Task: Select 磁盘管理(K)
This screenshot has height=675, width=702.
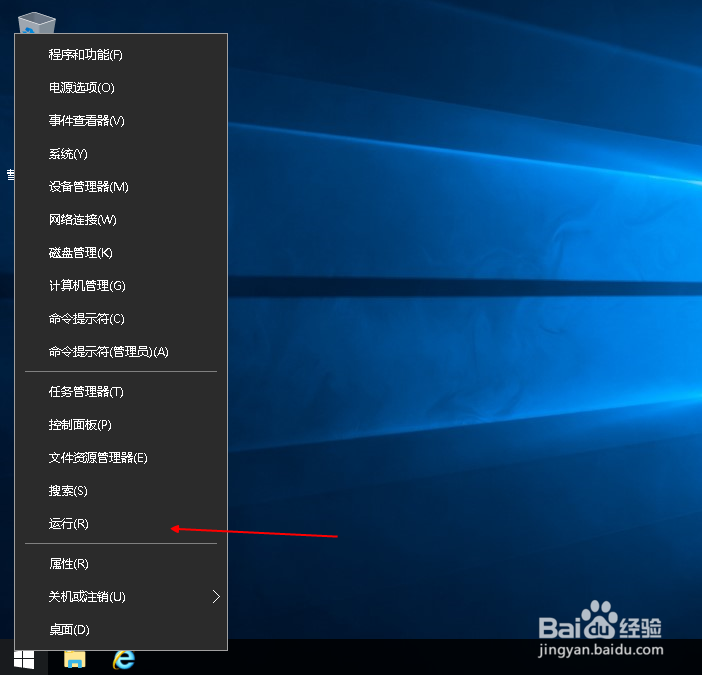Action: click(121, 253)
